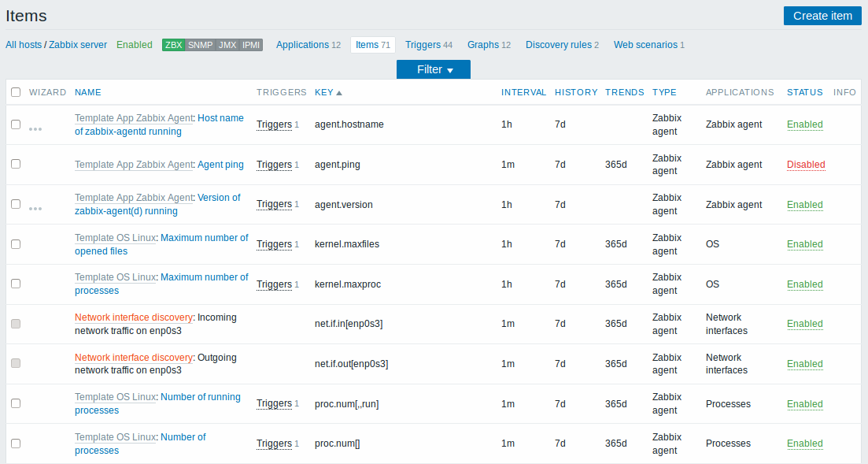868x464 pixels.
Task: Click the Create item button
Action: 822,16
